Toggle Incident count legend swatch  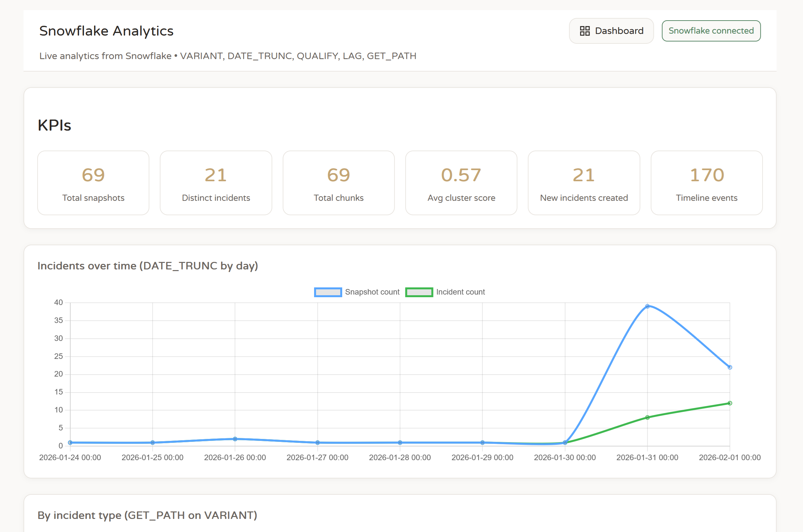pyautogui.click(x=419, y=292)
